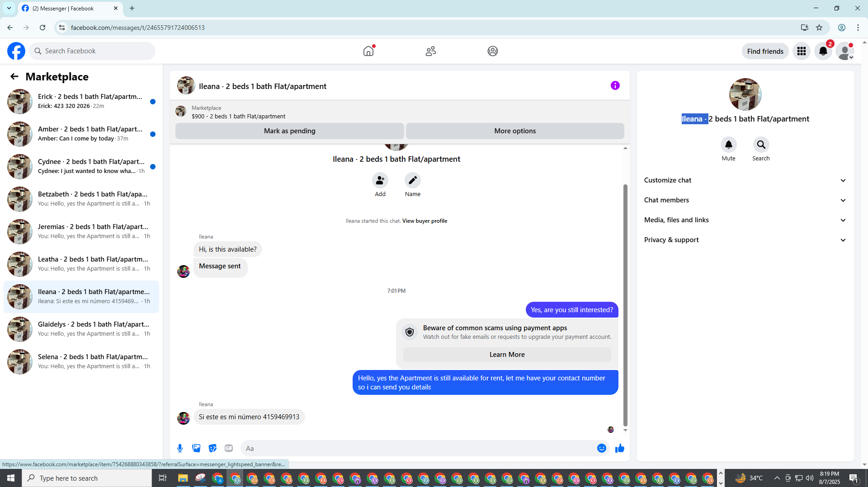Screen dimensions: 868x487
Task: Open the View buyer profile link
Action: pos(425,221)
